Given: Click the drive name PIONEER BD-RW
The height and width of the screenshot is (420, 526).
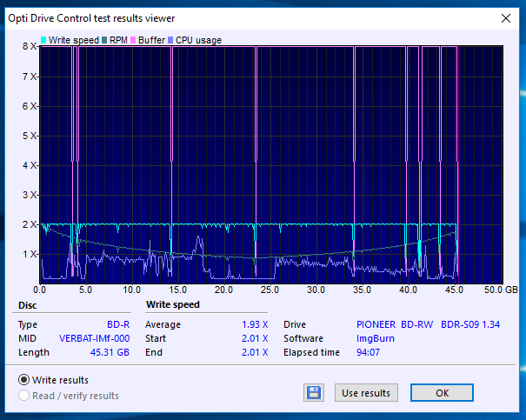Looking at the screenshot, I should pos(395,324).
